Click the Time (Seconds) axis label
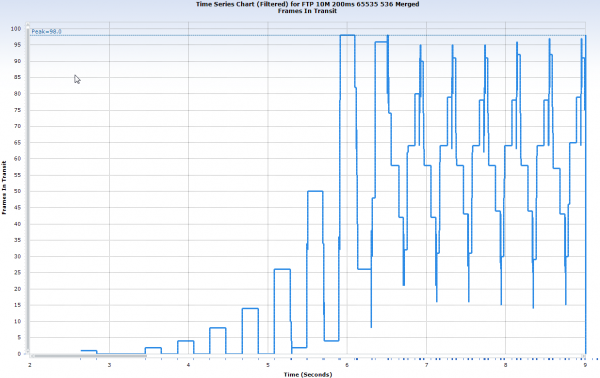The height and width of the screenshot is (378, 600). click(x=308, y=374)
